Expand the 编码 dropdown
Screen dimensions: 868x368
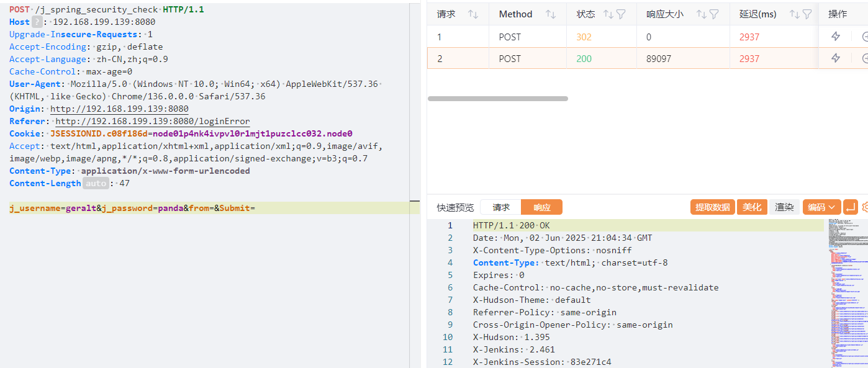click(x=821, y=207)
